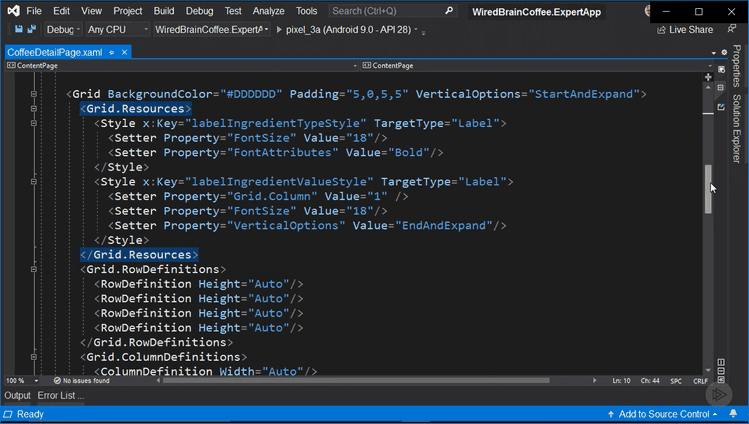
Task: Click the Live Share icon
Action: point(661,30)
